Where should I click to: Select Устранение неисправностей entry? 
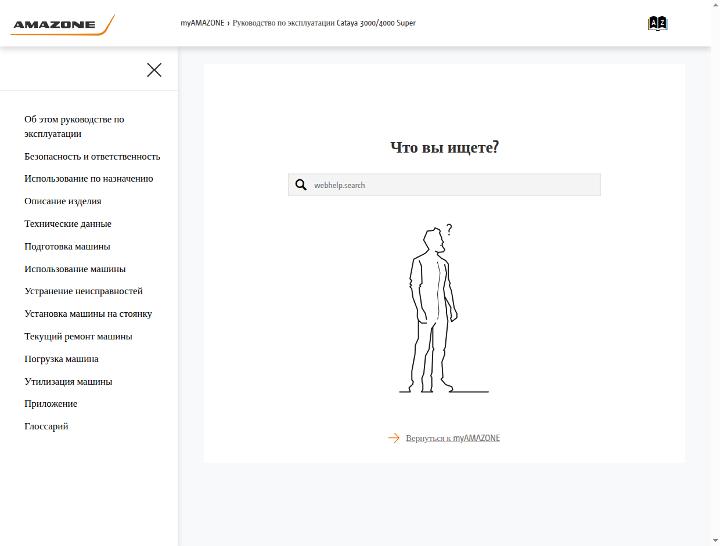pos(84,291)
